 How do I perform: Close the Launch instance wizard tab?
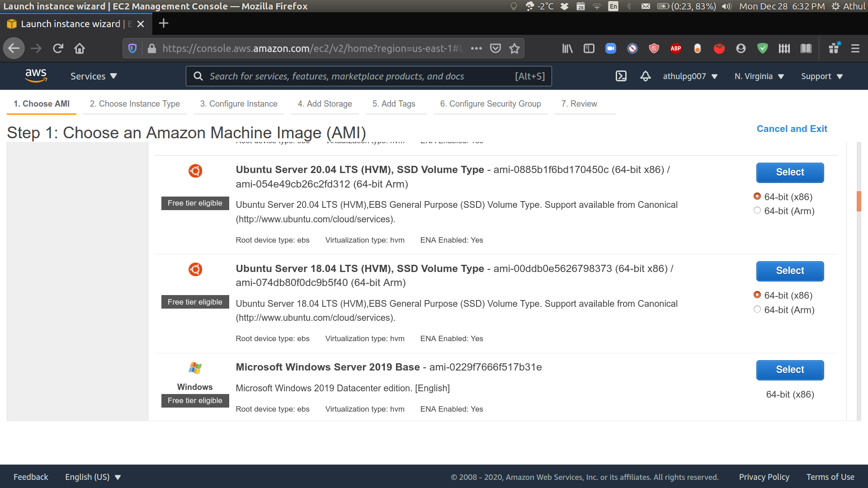pos(141,24)
